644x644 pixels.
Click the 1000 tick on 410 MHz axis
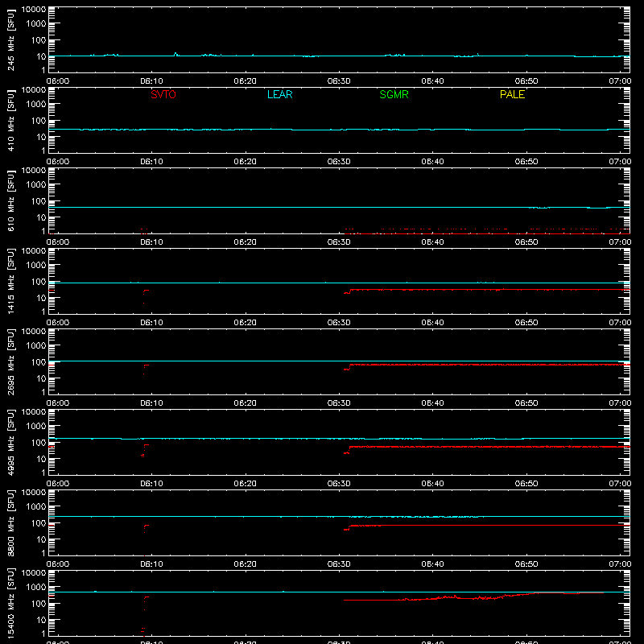pyautogui.click(x=36, y=104)
